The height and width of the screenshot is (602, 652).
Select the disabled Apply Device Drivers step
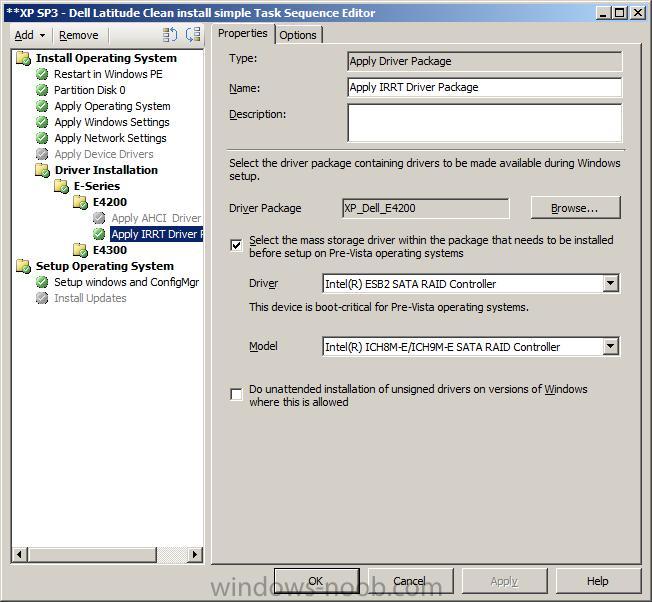[104, 154]
